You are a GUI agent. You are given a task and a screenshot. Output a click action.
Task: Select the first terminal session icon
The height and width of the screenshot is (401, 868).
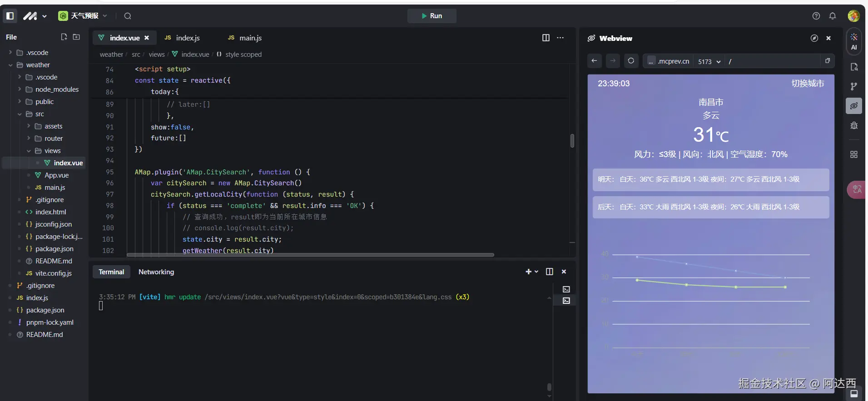566,289
